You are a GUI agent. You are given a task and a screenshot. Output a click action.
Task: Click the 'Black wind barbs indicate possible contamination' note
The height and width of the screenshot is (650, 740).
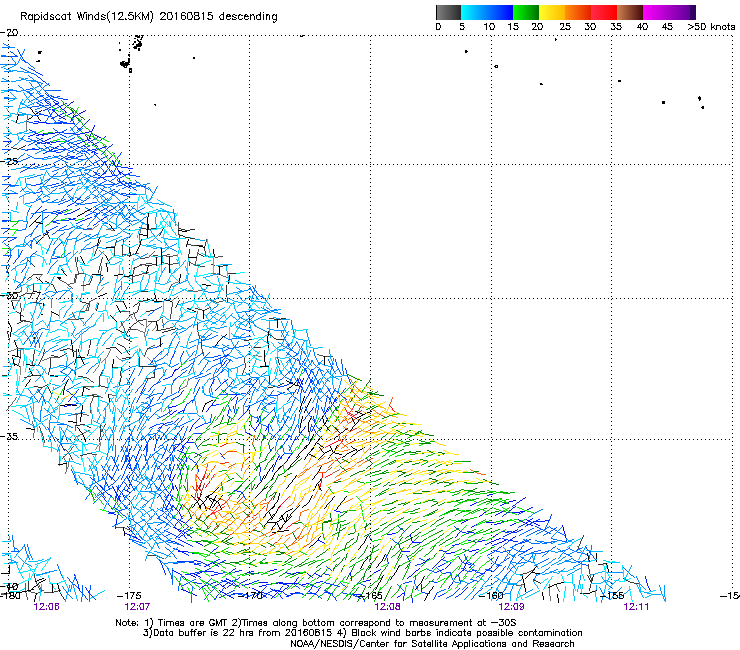[x=467, y=633]
